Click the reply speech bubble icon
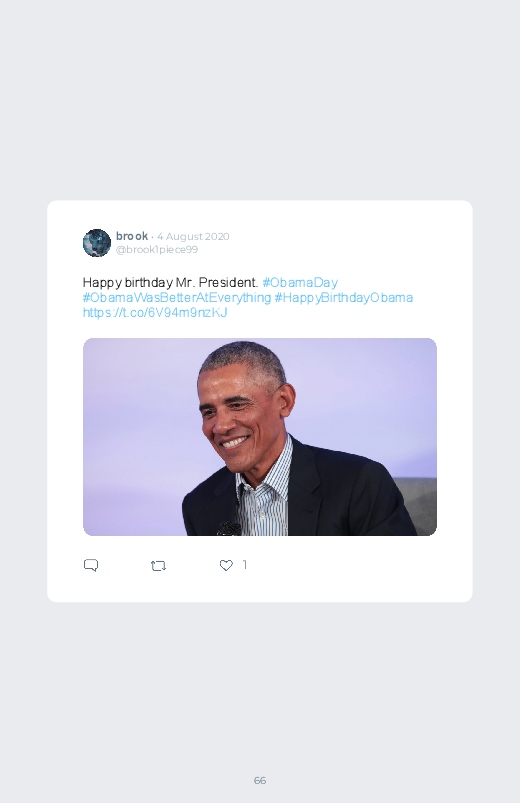The width and height of the screenshot is (520, 803). point(91,565)
